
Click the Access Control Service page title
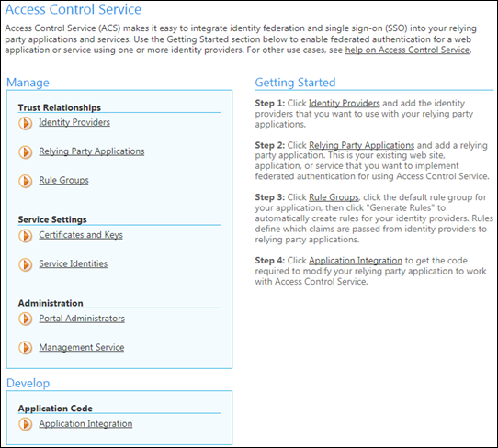(74, 9)
